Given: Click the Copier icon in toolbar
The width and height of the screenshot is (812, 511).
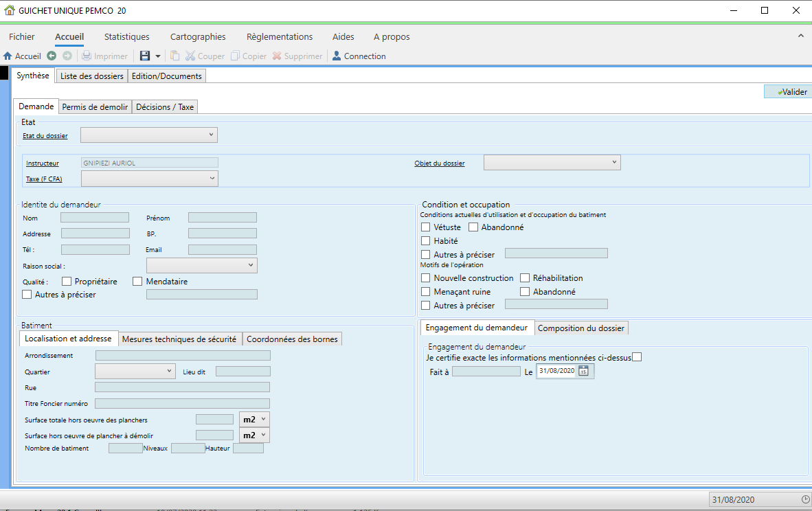Looking at the screenshot, I should 235,56.
